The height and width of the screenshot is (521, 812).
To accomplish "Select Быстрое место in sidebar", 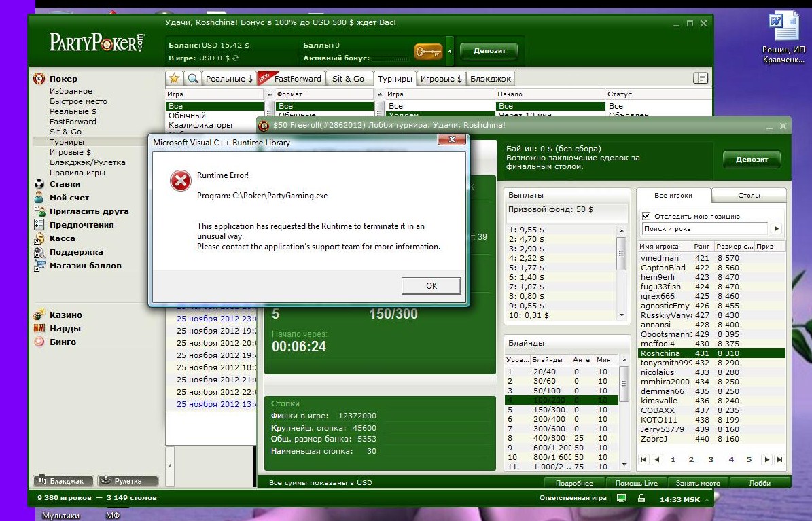I will coord(78,101).
